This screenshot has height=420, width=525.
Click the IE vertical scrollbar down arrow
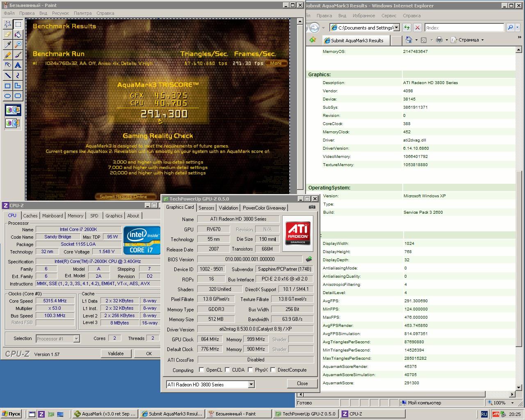coord(519,387)
